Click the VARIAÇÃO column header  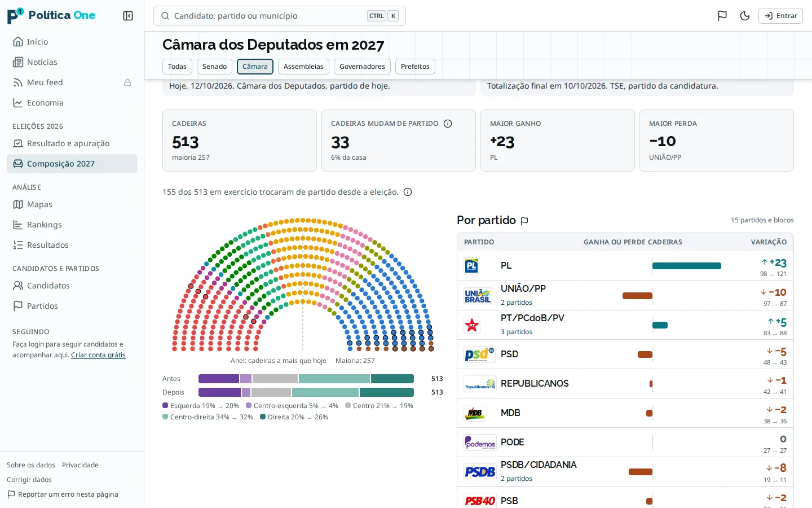pyautogui.click(x=769, y=242)
